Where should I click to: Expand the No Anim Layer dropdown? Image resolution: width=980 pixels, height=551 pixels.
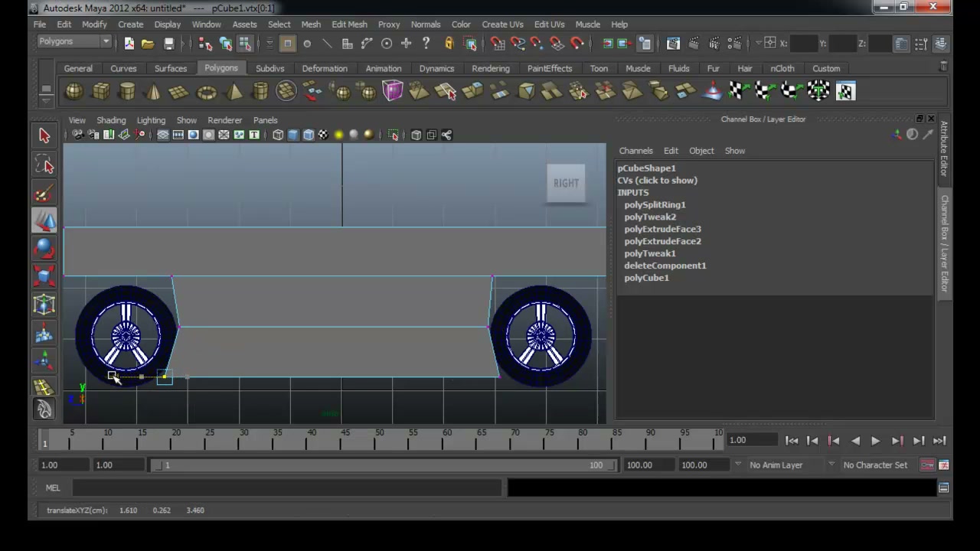[776, 465]
